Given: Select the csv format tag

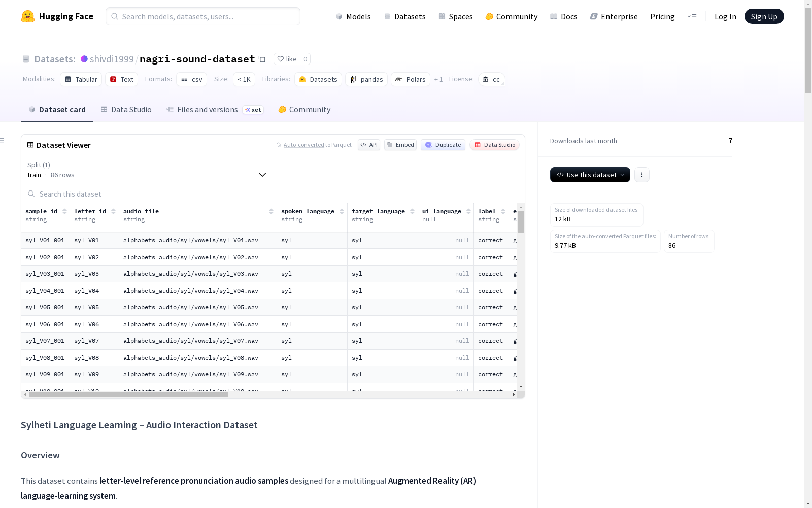Looking at the screenshot, I should point(192,79).
